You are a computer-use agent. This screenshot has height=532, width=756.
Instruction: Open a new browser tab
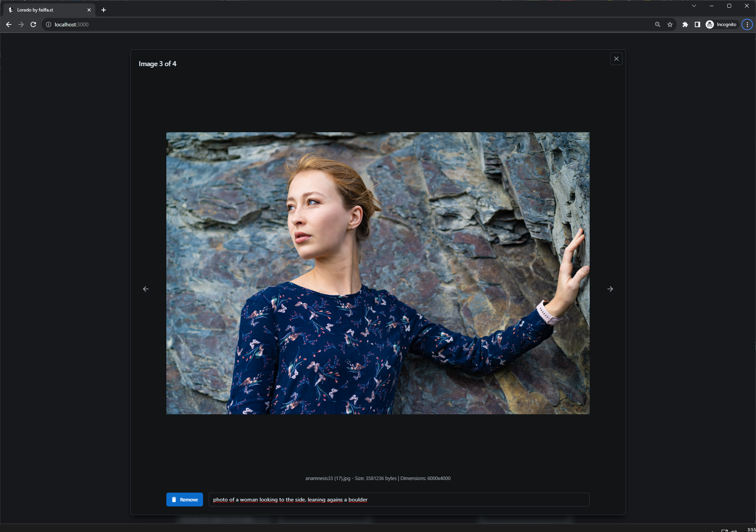[x=103, y=10]
